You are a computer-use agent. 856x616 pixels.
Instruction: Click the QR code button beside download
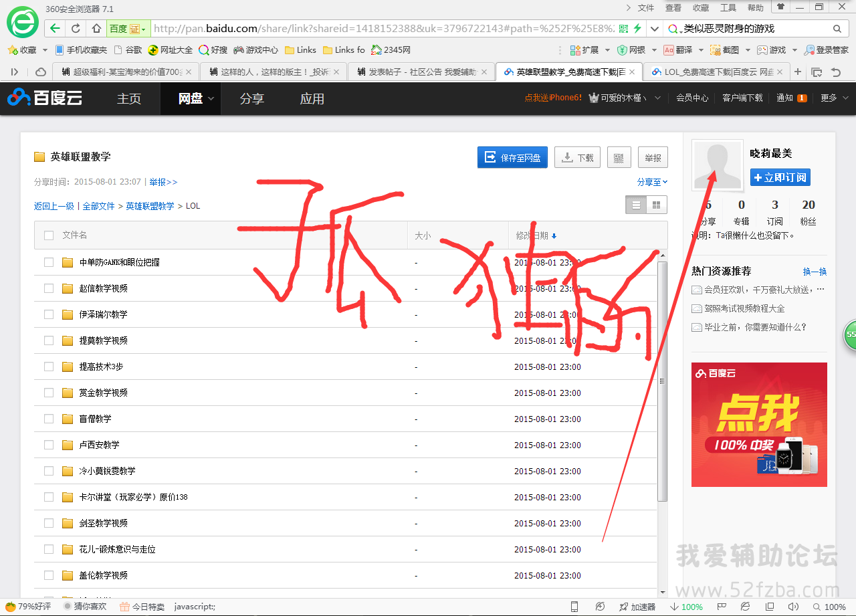tap(619, 158)
